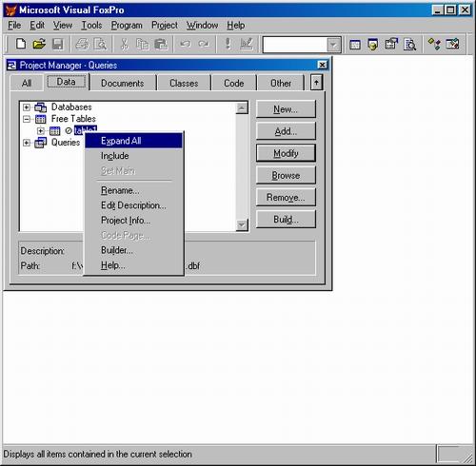476x466 pixels.
Task: Click the AutoReport Wizard icon
Action: click(452, 44)
